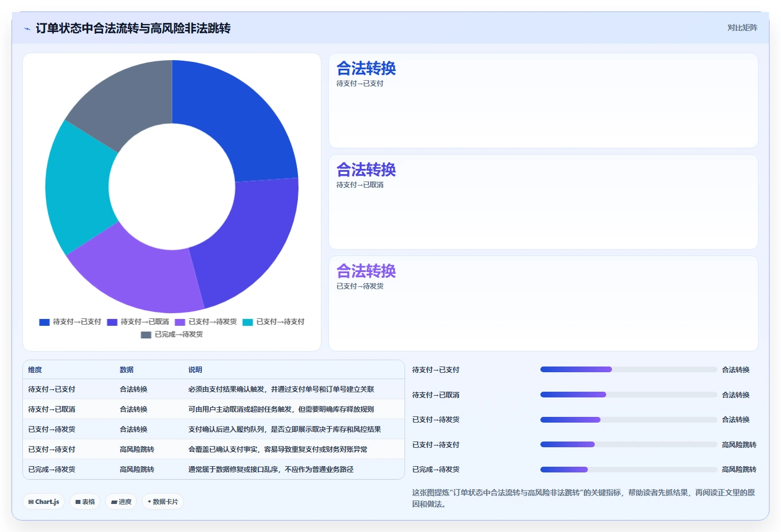Click the 已支付→待发货 progress bar
Image resolution: width=781 pixels, height=532 pixels.
click(x=629, y=420)
